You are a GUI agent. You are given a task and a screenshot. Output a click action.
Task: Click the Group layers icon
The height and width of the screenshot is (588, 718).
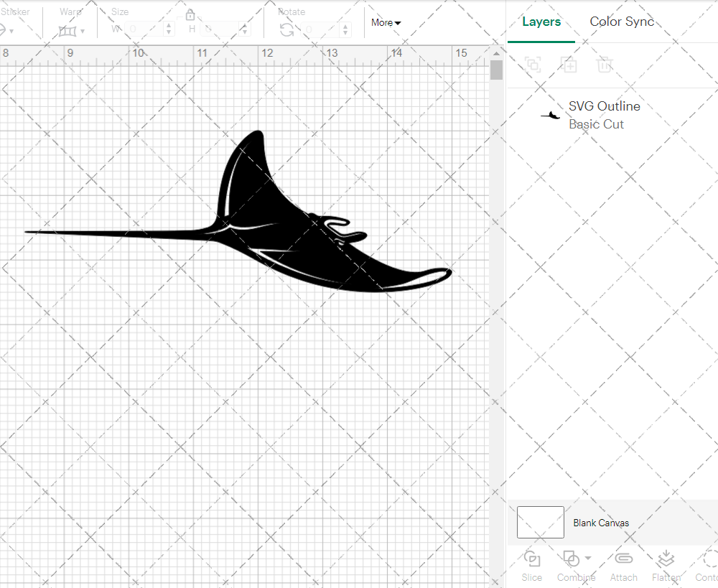pos(533,65)
